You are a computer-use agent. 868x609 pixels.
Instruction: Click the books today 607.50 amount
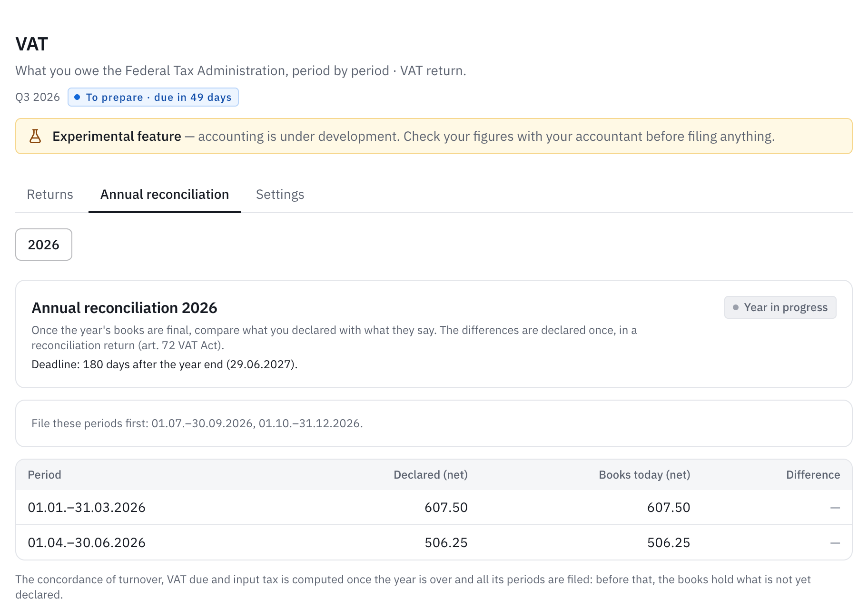pos(669,508)
